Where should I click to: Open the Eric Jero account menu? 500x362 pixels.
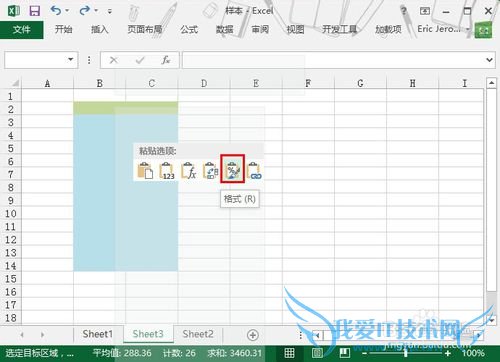443,29
